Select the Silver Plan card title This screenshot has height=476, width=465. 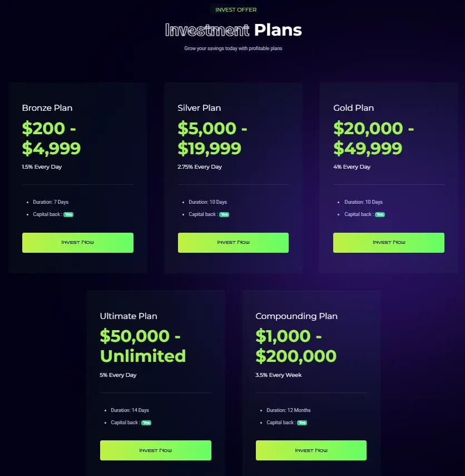tap(199, 107)
